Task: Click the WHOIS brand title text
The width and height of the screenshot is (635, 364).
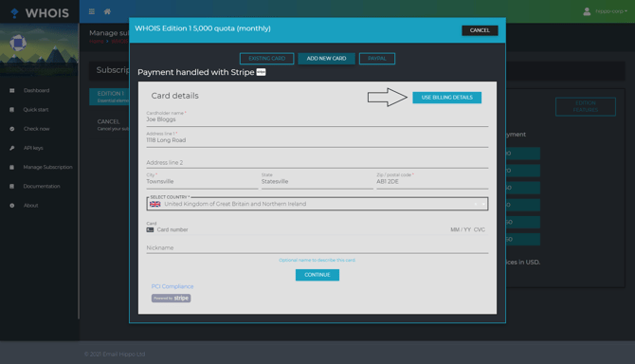Action: coord(47,13)
